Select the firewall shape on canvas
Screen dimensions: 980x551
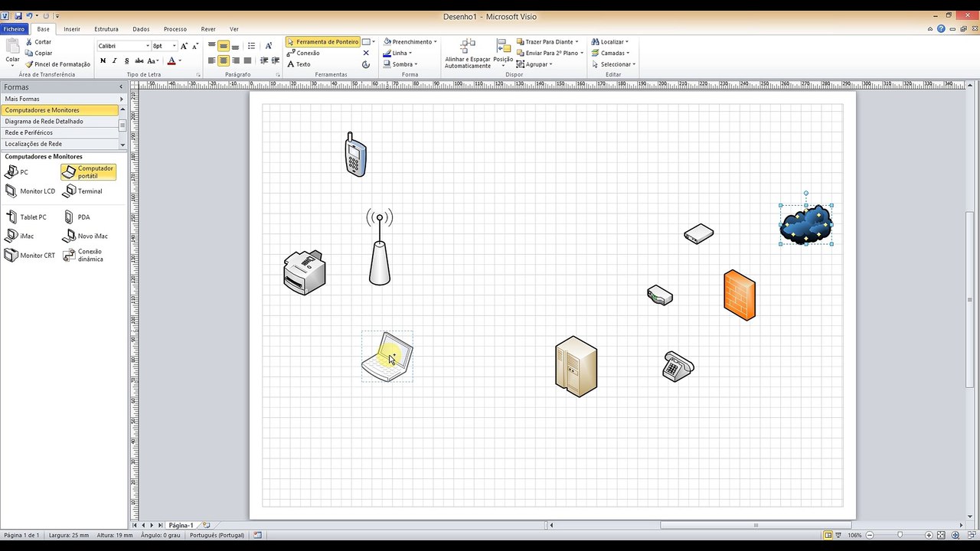point(739,295)
